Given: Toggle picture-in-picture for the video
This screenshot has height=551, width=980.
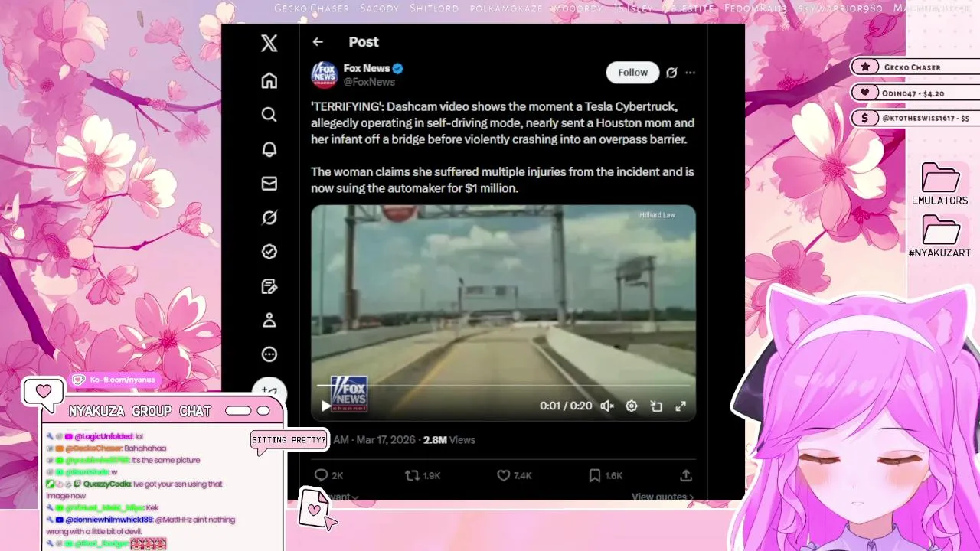Looking at the screenshot, I should (x=656, y=406).
